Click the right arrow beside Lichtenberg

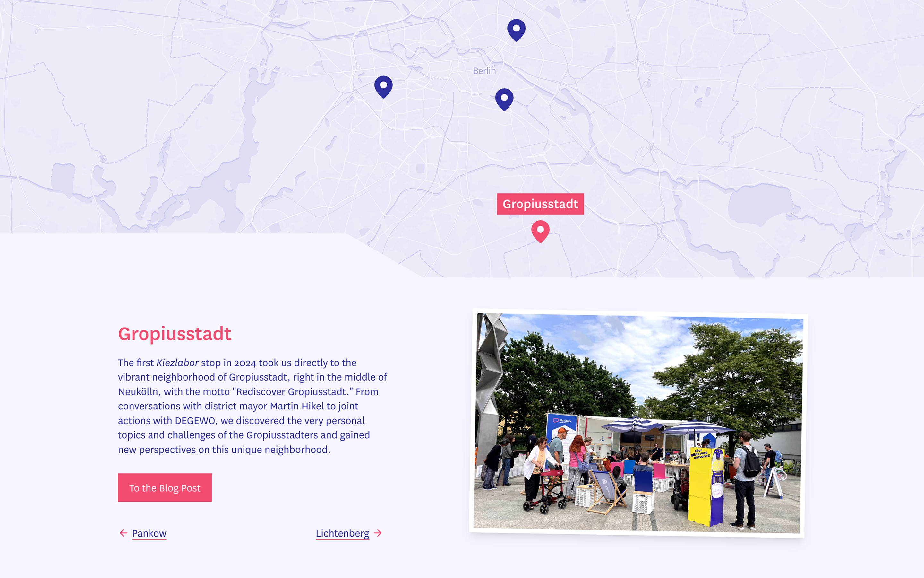[378, 533]
